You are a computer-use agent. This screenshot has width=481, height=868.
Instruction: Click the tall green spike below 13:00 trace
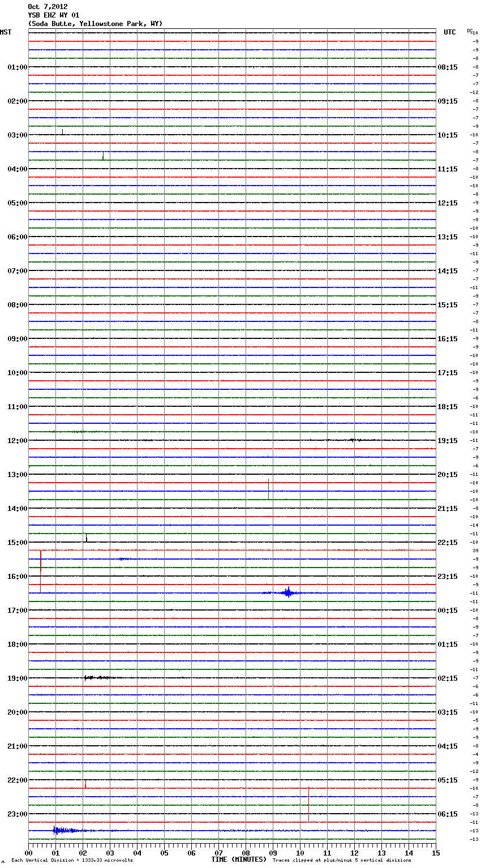pyautogui.click(x=268, y=489)
